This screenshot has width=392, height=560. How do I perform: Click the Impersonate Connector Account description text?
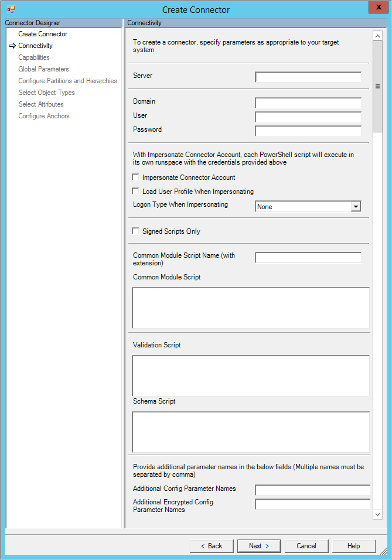click(x=243, y=159)
